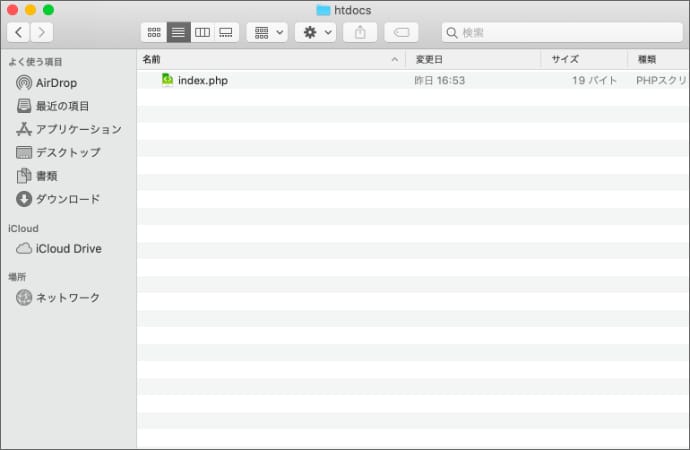The image size is (690, 450).
Task: Switch to icon view mode
Action: click(153, 32)
